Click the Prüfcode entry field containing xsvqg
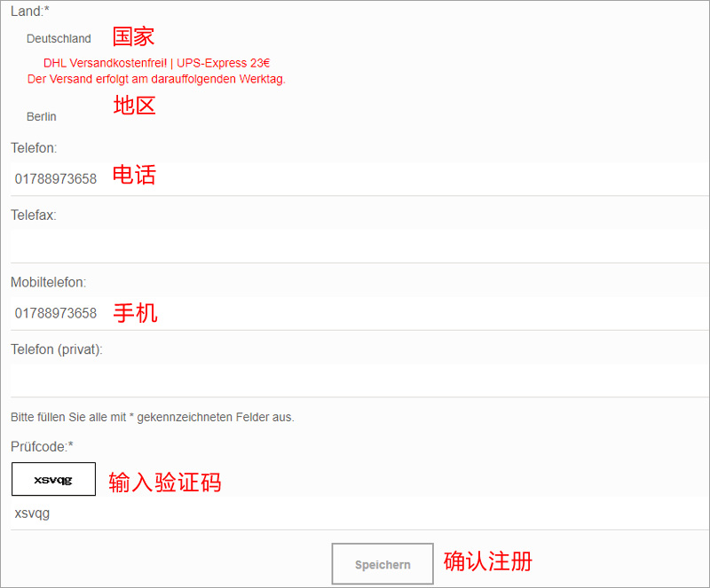Screen dimensions: 710x588 [359, 514]
